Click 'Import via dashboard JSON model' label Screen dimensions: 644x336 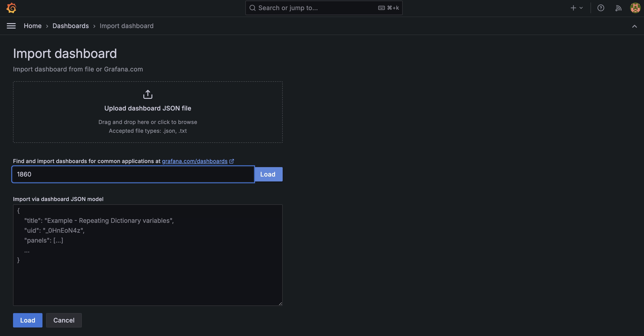tap(58, 199)
